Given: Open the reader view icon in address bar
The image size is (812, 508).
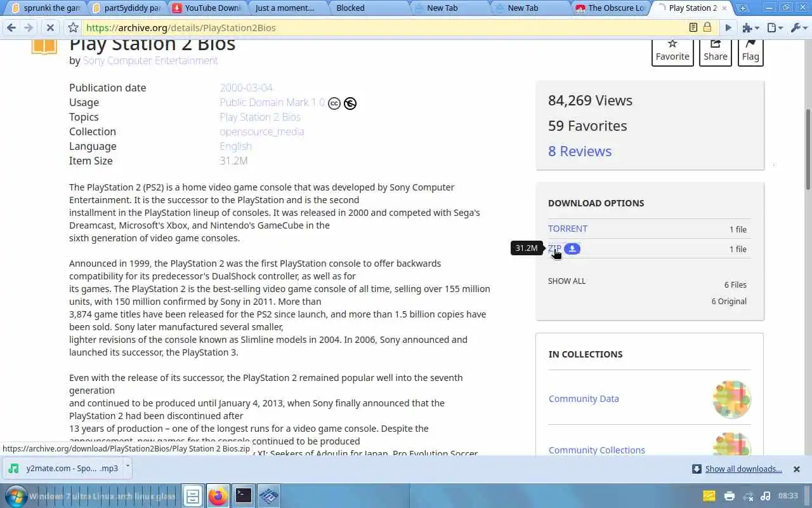Looking at the screenshot, I should [693, 27].
